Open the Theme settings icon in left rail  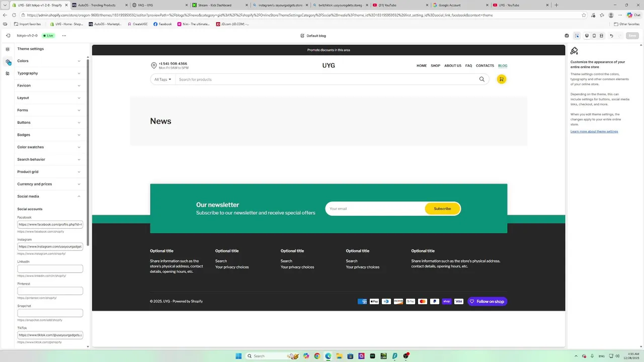(x=8, y=61)
